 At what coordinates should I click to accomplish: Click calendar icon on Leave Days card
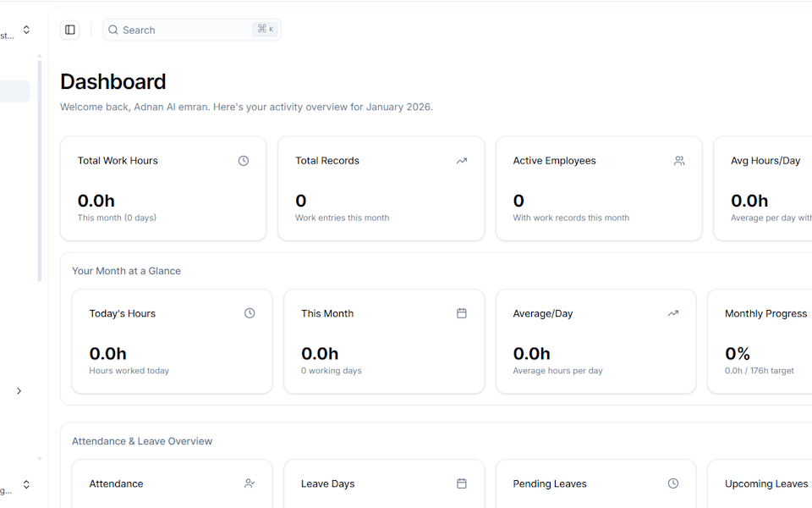(x=462, y=483)
